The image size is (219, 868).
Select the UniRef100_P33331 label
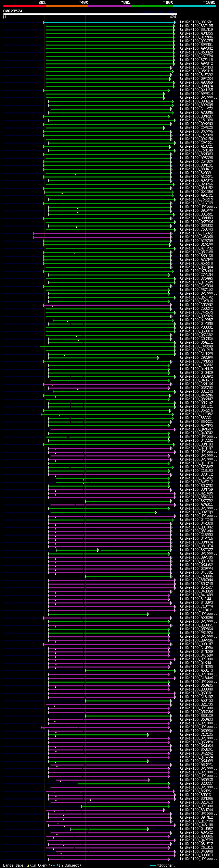pyautogui.click(x=196, y=328)
